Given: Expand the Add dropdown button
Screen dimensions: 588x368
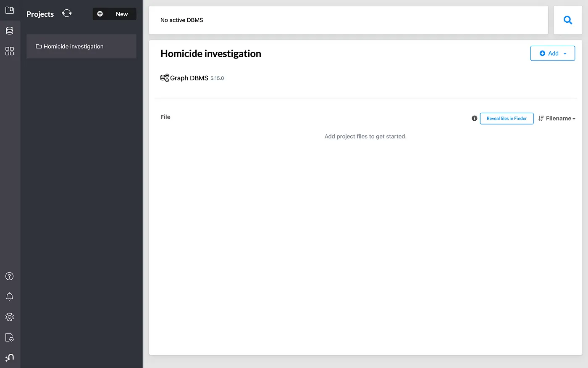Looking at the screenshot, I should click(552, 53).
